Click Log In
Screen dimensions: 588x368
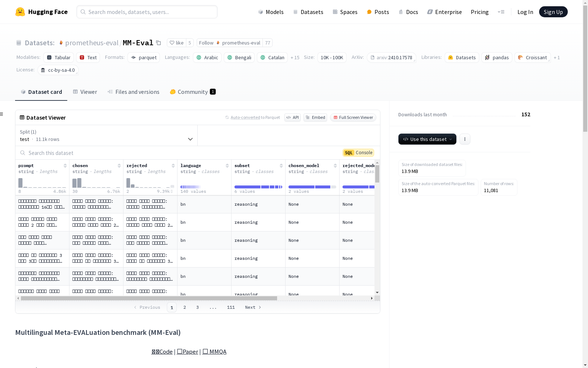coord(525,12)
